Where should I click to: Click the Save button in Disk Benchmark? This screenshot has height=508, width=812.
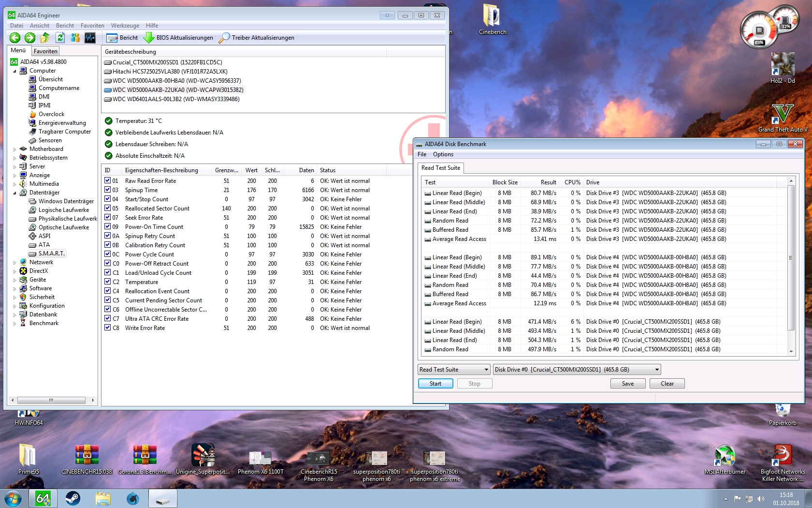click(628, 384)
